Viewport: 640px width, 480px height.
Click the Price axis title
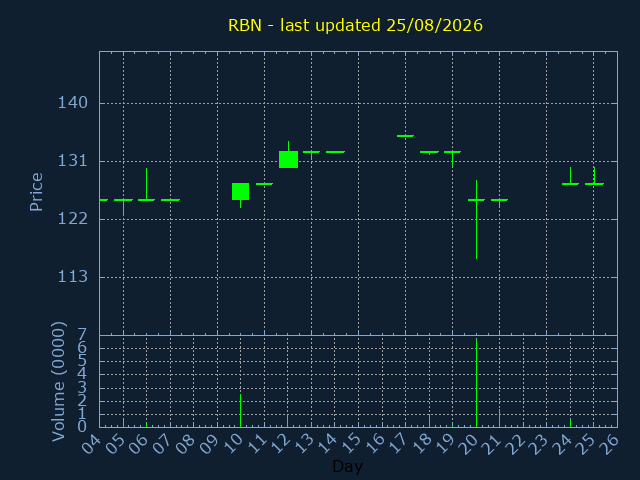point(36,192)
